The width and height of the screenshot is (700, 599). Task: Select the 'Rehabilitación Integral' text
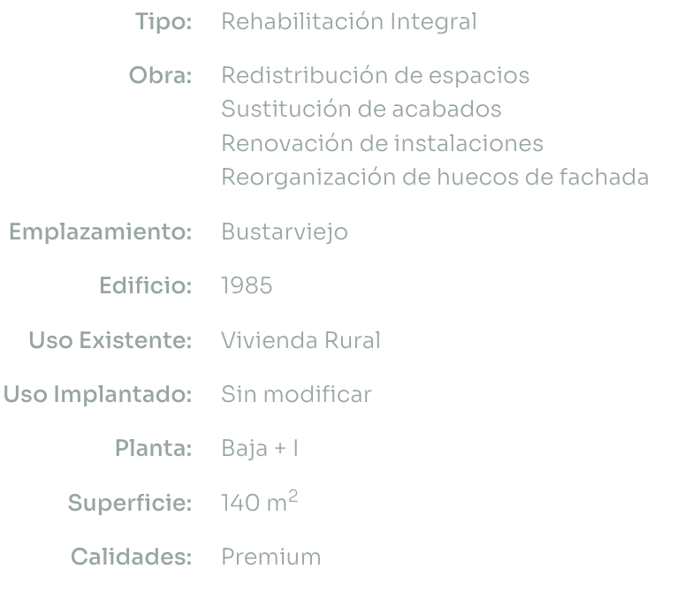pyautogui.click(x=348, y=21)
